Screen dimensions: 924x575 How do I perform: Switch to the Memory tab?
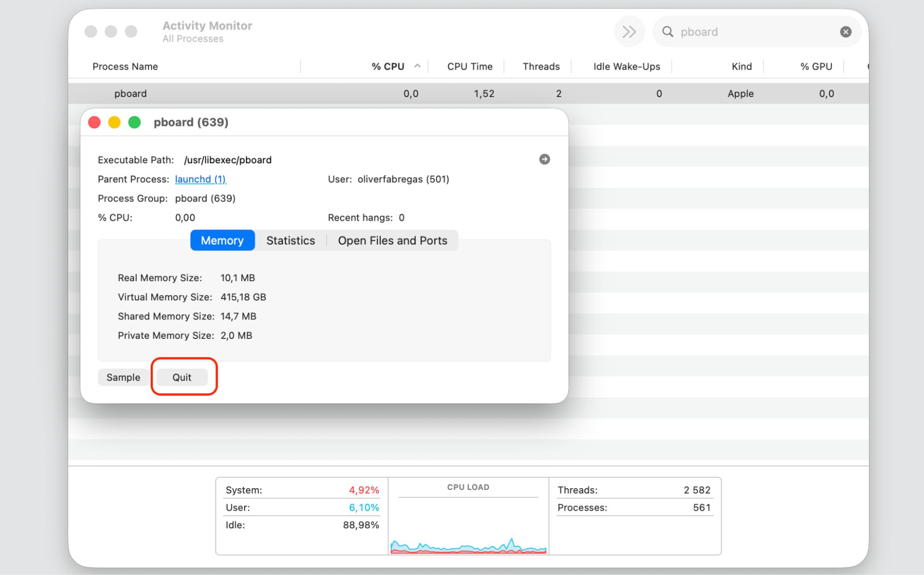point(222,240)
